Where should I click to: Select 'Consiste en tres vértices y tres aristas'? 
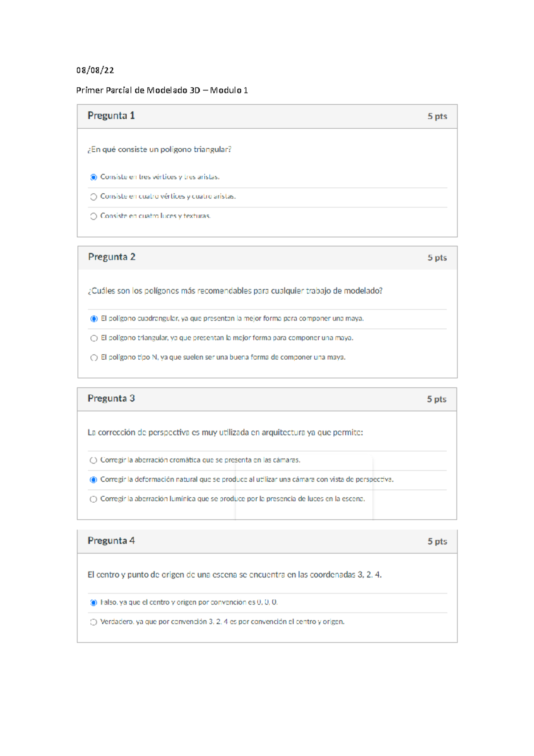[x=93, y=178]
